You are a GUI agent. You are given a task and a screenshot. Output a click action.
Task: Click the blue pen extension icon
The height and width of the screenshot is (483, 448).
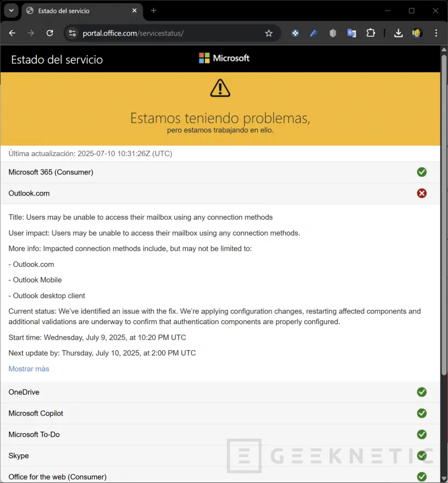pos(314,33)
